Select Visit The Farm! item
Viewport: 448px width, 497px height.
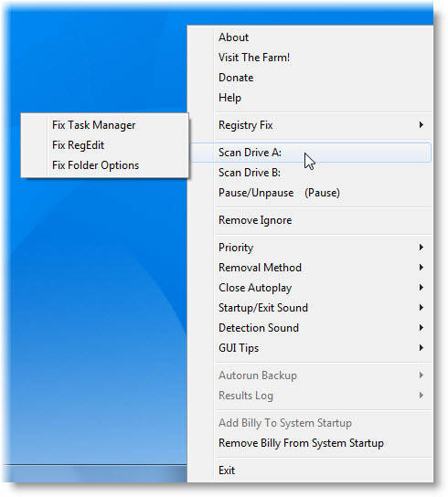(x=310, y=58)
